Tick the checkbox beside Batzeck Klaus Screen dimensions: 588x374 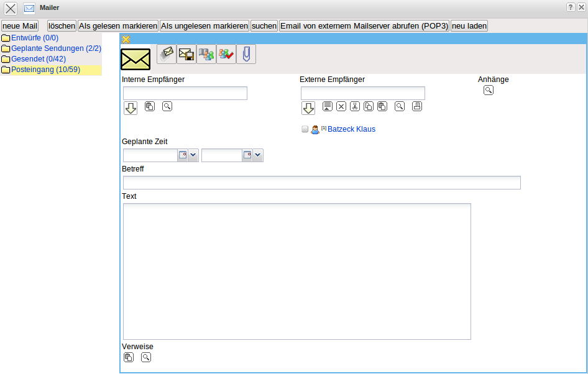pos(305,130)
